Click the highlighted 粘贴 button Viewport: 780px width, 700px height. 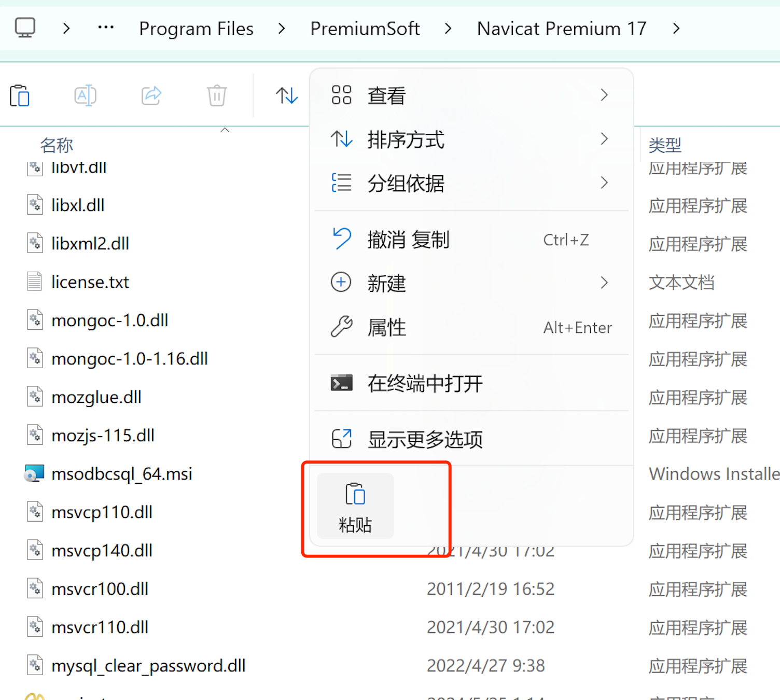point(355,507)
